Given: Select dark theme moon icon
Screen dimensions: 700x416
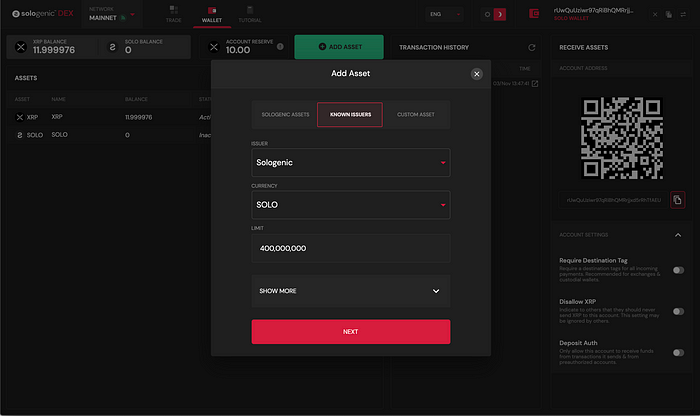Looking at the screenshot, I should click(x=500, y=14).
